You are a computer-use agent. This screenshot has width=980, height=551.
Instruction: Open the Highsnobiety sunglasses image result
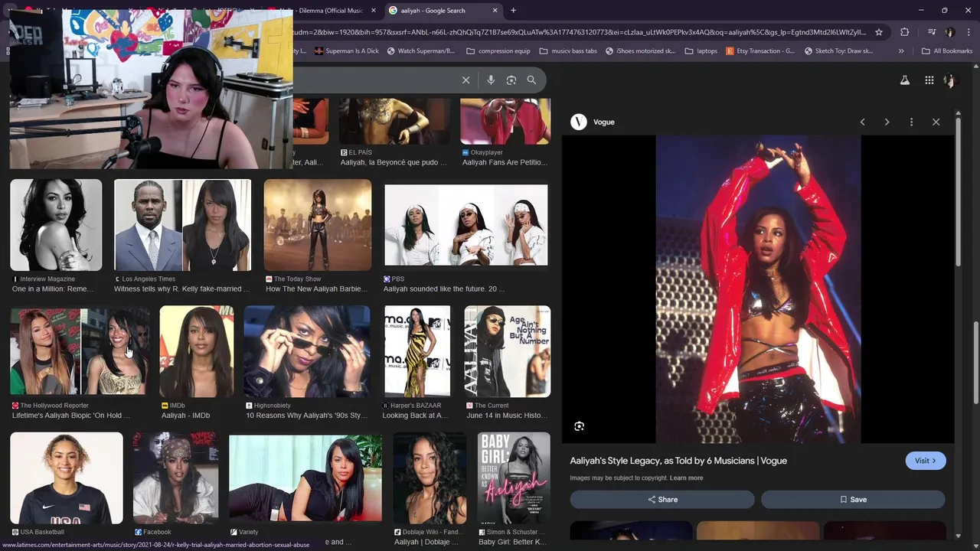pyautogui.click(x=307, y=352)
